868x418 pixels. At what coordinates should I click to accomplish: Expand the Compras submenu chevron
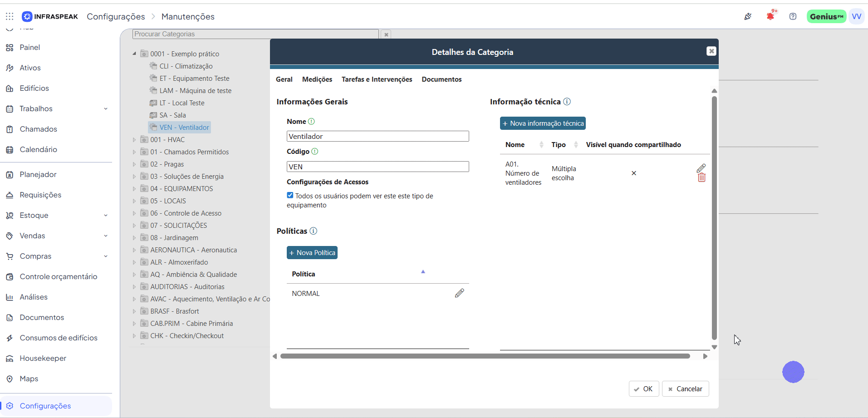point(106,256)
